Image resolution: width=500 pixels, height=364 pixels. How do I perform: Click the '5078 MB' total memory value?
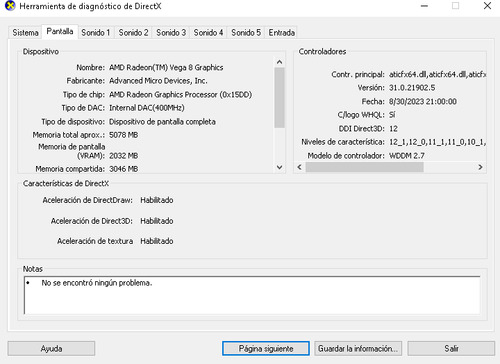[x=124, y=135]
